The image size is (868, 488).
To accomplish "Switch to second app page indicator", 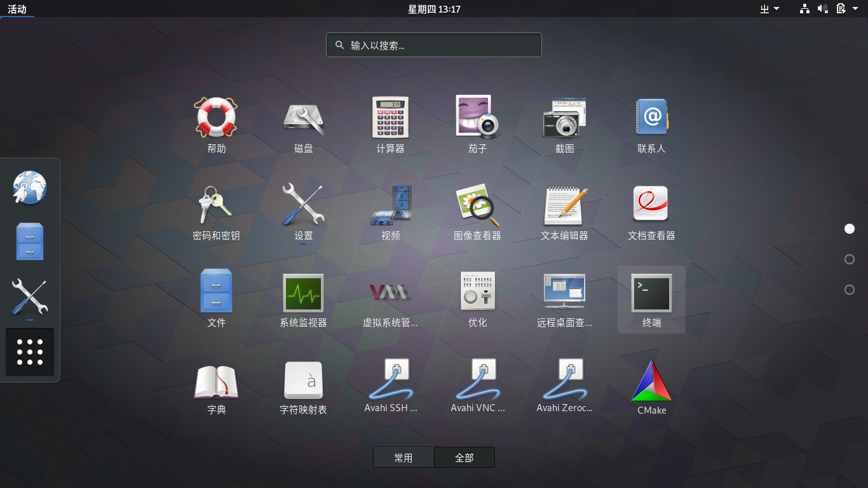I will tap(850, 259).
